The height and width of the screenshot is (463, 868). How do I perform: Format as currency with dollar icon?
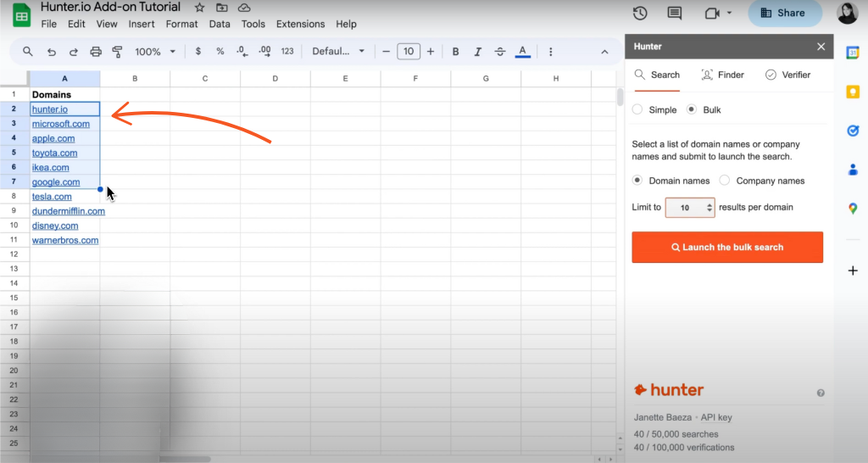[x=198, y=52]
